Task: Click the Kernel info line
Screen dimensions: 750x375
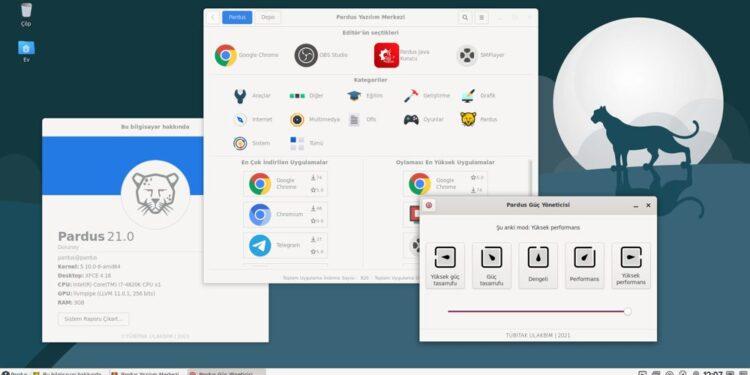Action: (89, 266)
